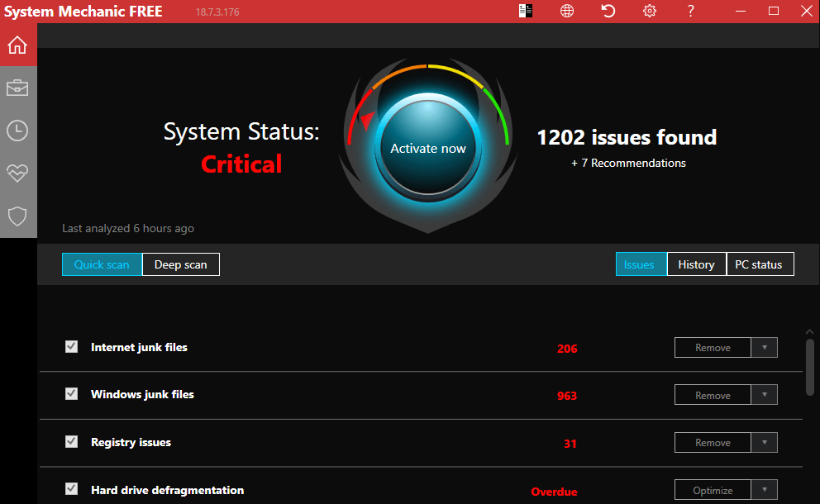
Task: Close the System Mechanic window
Action: 807,11
